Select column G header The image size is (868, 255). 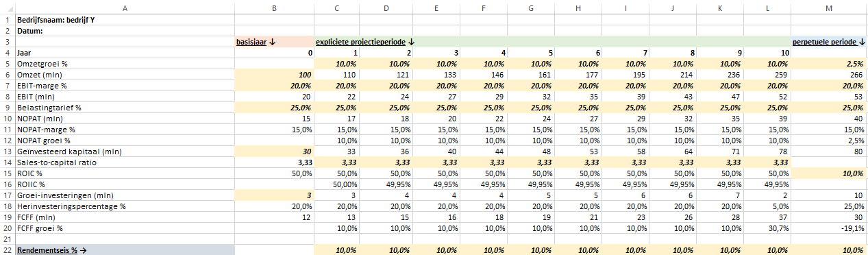pyautogui.click(x=531, y=8)
